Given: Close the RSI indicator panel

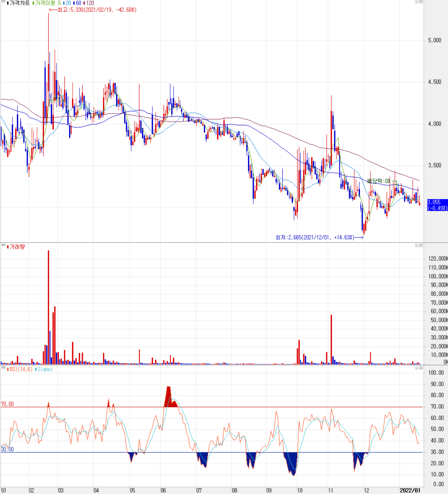Looking at the screenshot, I should (x=421, y=368).
